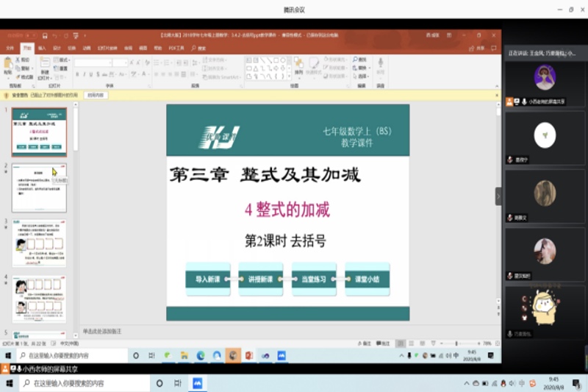588x392 pixels.
Task: Click the Clear Formatting icon in font group
Action: coord(147,63)
